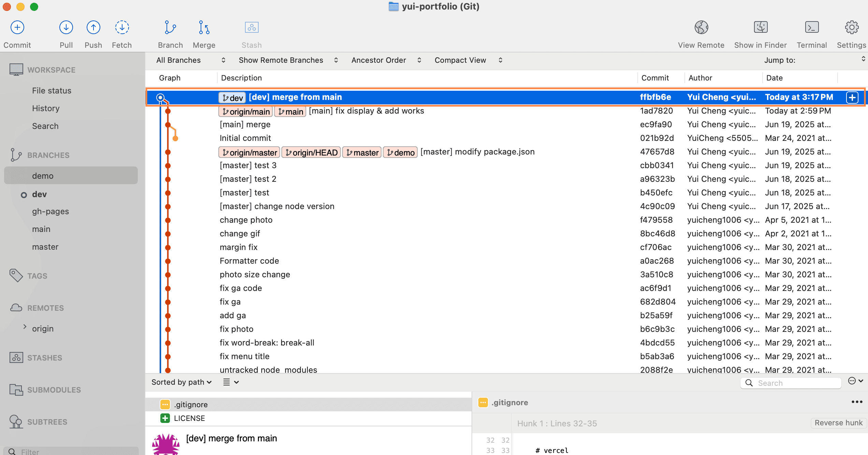Select History in Workspace sidebar
Viewport: 868px width, 455px height.
pos(46,108)
